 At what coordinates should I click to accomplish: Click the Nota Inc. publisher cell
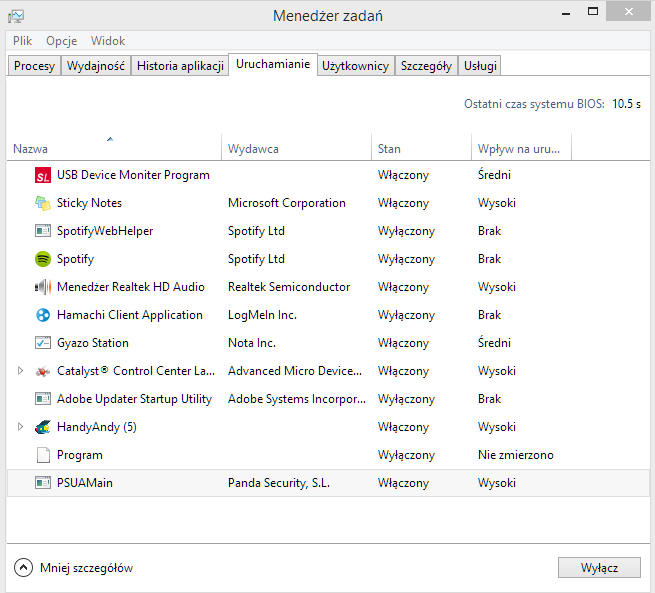click(251, 343)
